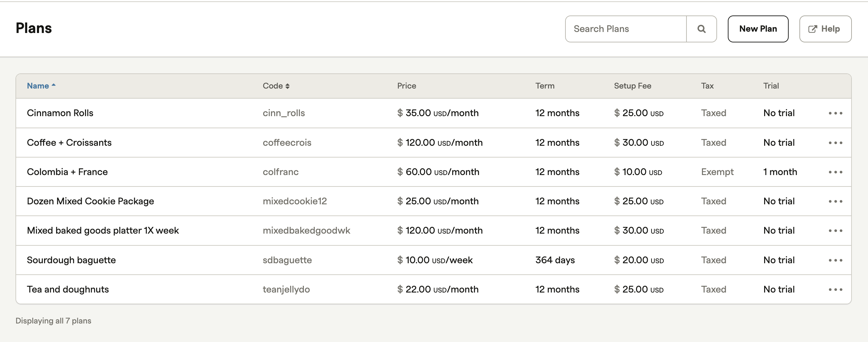Click the 364 days term value
The height and width of the screenshot is (342, 868).
click(555, 260)
